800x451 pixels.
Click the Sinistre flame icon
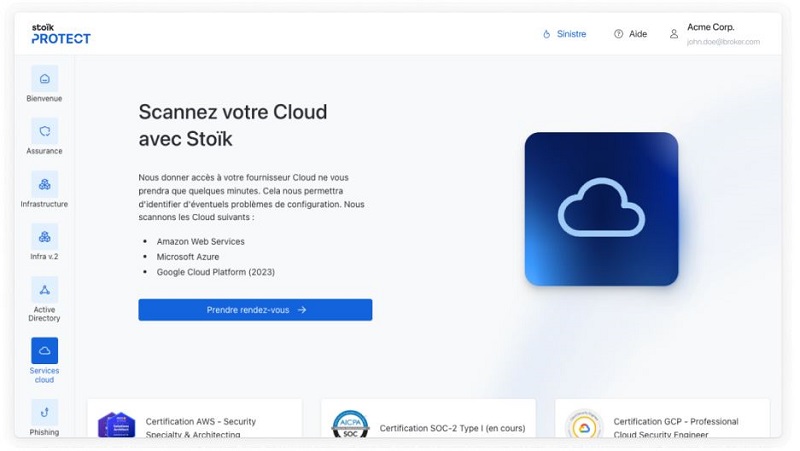coord(546,34)
